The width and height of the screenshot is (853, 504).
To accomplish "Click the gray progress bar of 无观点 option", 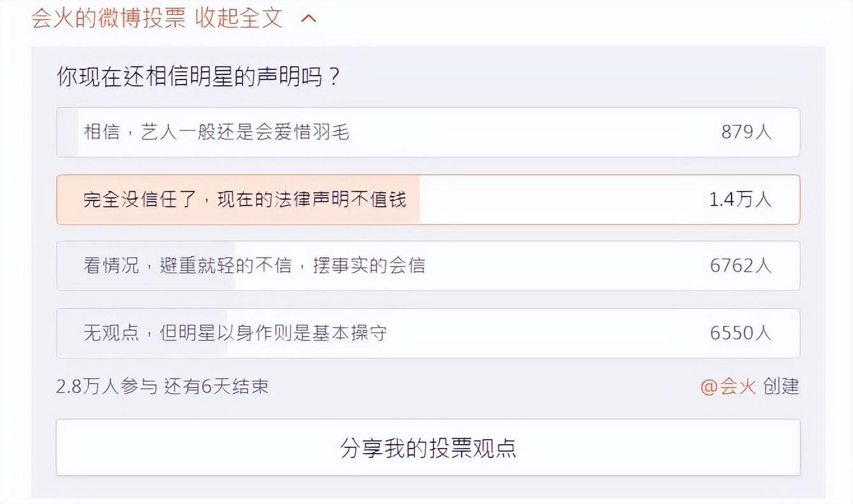I will click(143, 333).
